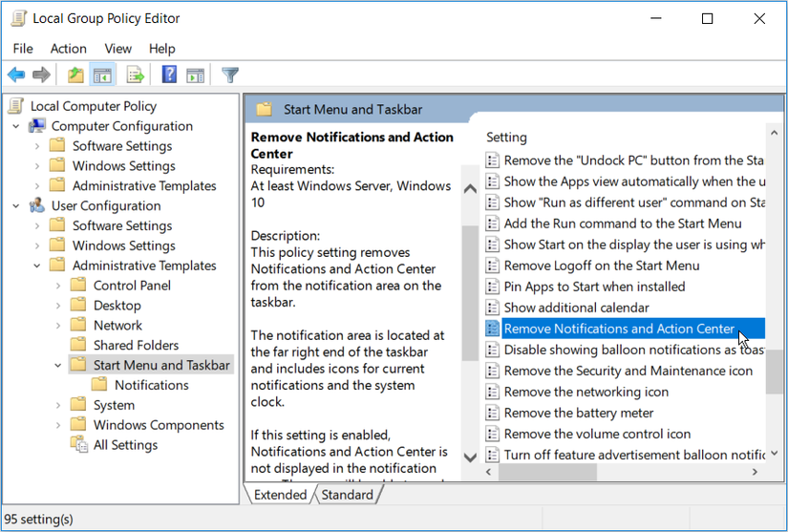Viewport: 788px width, 532px height.
Task: Switch to the Extended tab
Action: [280, 495]
